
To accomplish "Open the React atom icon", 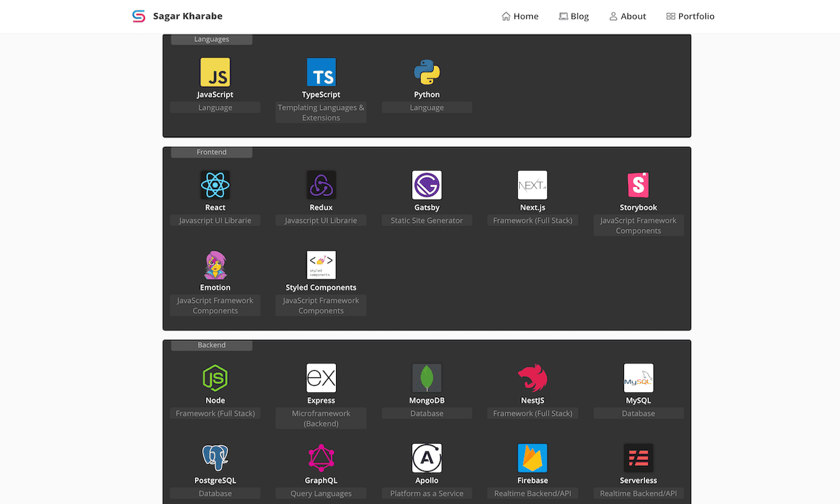I will coord(215,185).
